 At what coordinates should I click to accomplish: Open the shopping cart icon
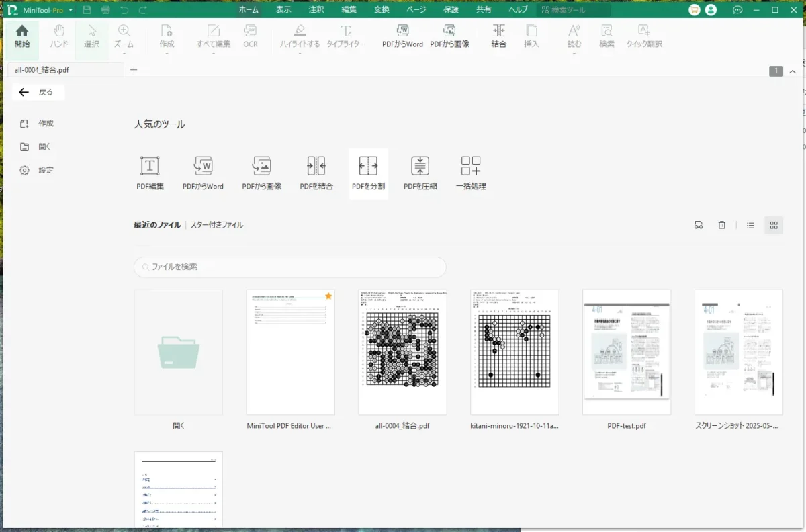coord(695,10)
